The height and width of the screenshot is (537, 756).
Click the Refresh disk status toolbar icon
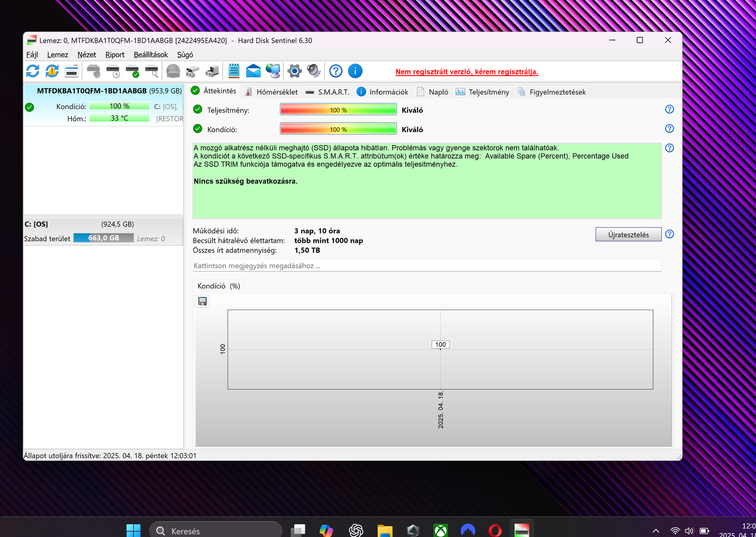click(33, 71)
